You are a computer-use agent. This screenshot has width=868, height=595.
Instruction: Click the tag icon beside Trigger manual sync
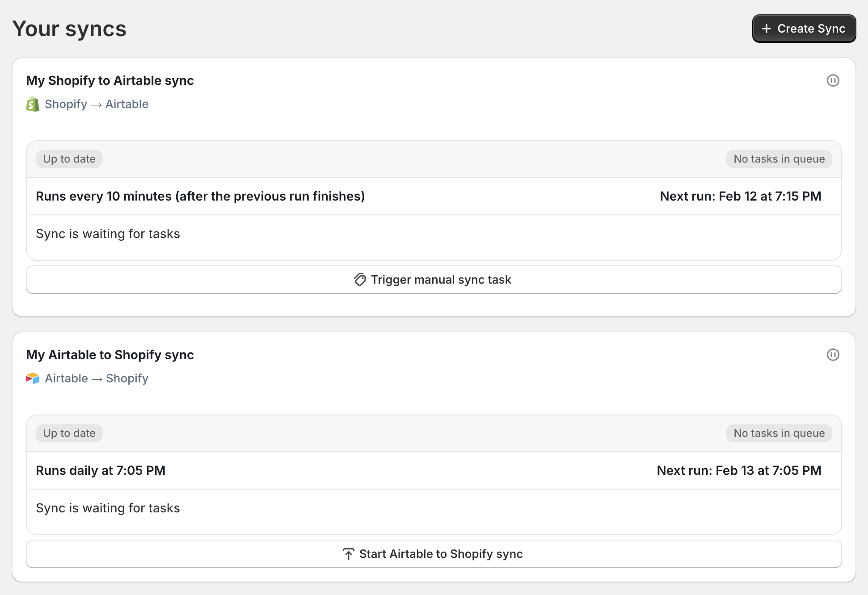coord(360,280)
